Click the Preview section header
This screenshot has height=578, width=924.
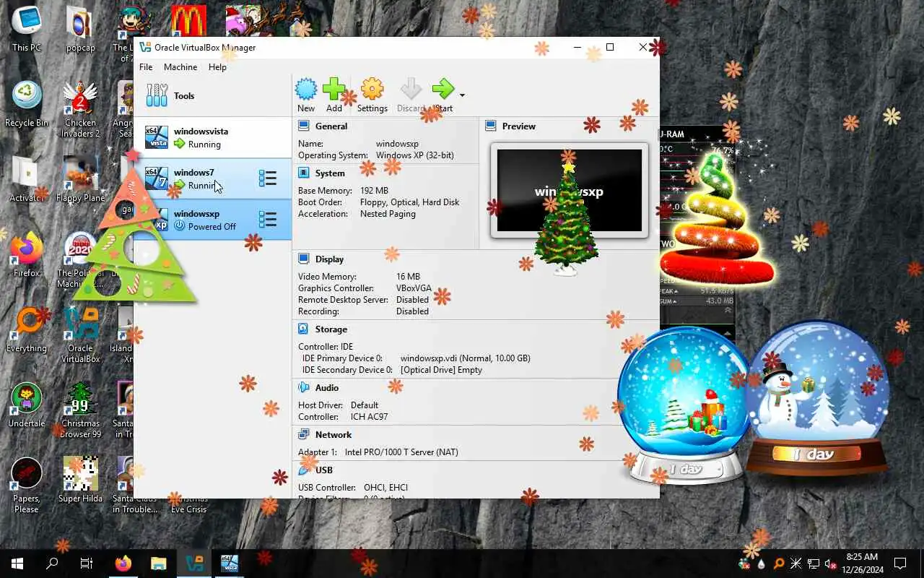[519, 126]
